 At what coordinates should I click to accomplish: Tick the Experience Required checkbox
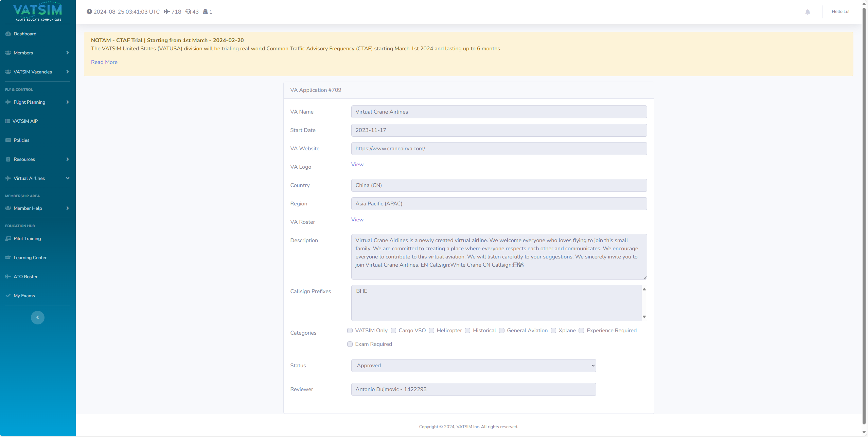pos(581,331)
